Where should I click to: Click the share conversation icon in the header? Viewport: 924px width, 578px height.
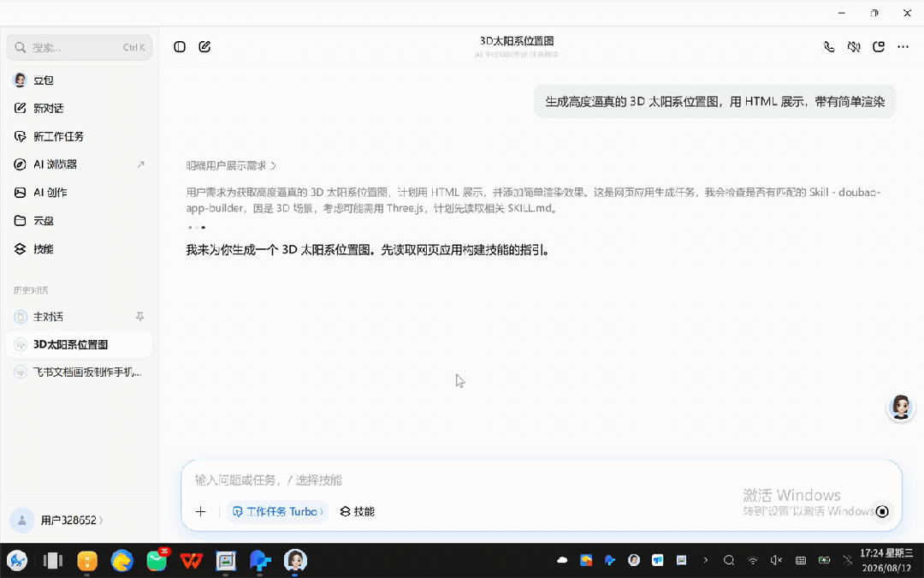coord(879,46)
